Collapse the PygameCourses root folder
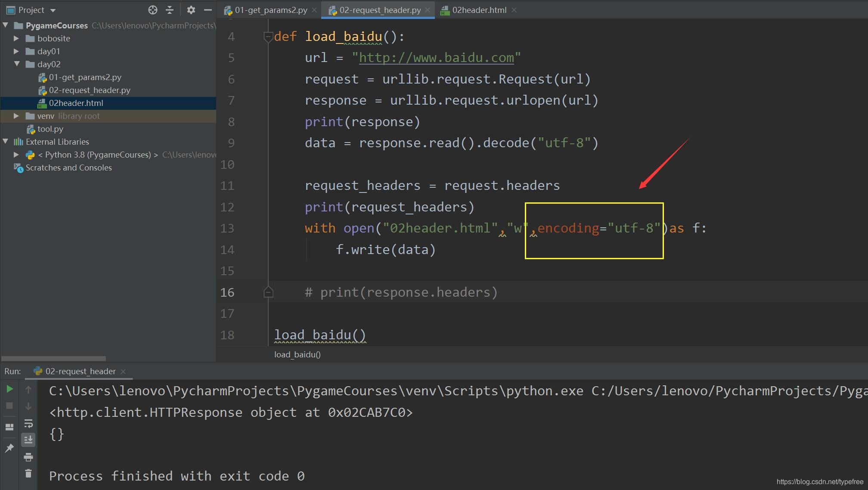 6,25
